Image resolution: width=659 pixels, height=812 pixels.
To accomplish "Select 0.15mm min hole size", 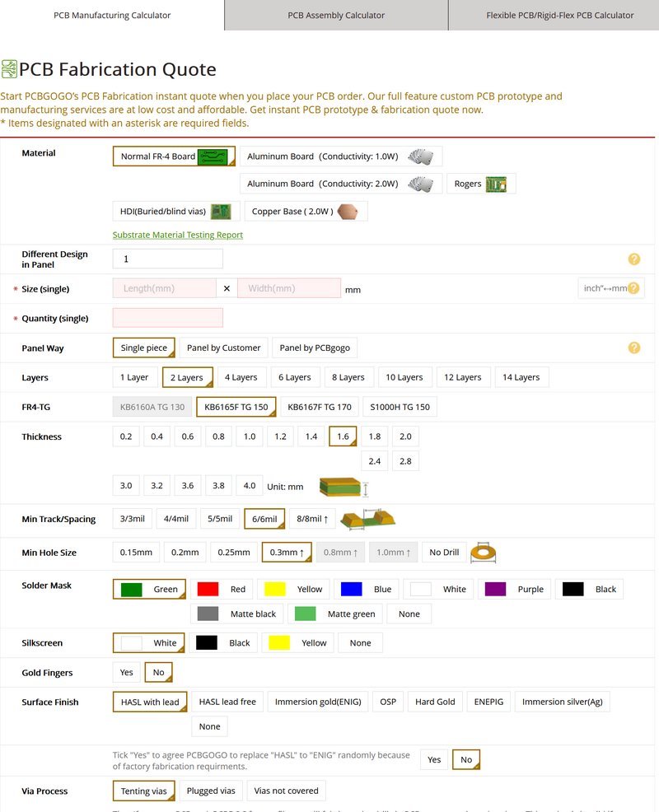I will tap(136, 553).
